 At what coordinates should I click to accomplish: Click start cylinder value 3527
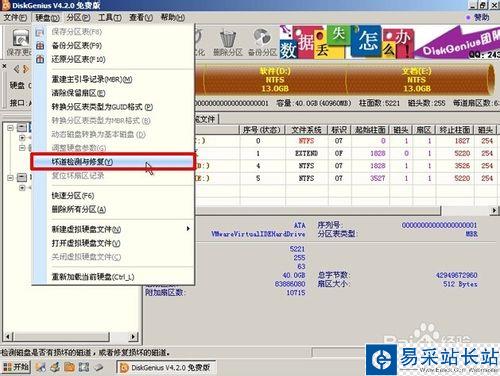click(x=377, y=178)
